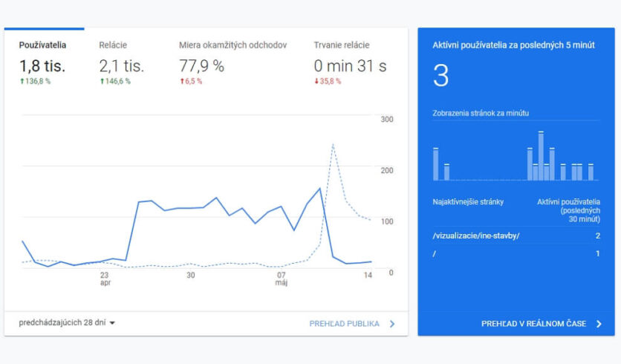This screenshot has width=621, height=364.
Task: Open the Miera okamžitých odchodov tab
Action: [233, 45]
